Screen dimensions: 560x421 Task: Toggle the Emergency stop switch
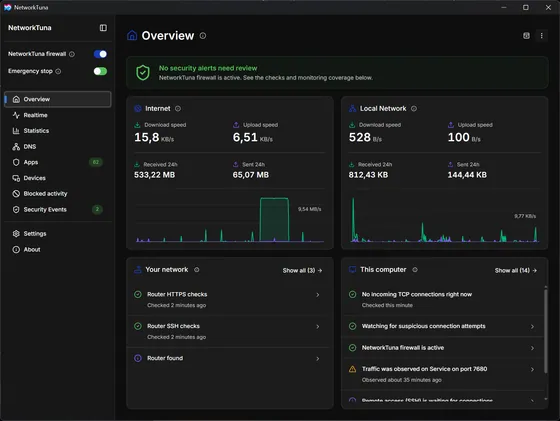coord(100,71)
